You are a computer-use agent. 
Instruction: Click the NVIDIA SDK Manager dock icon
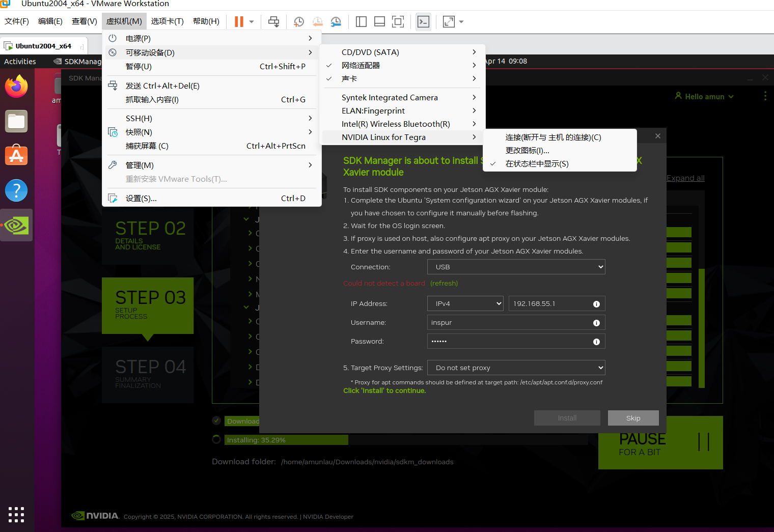tap(16, 225)
